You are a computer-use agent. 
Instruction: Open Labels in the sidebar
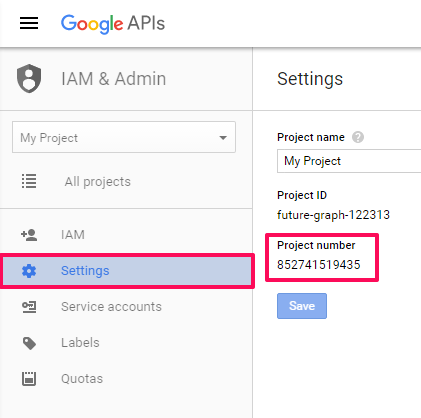click(80, 343)
